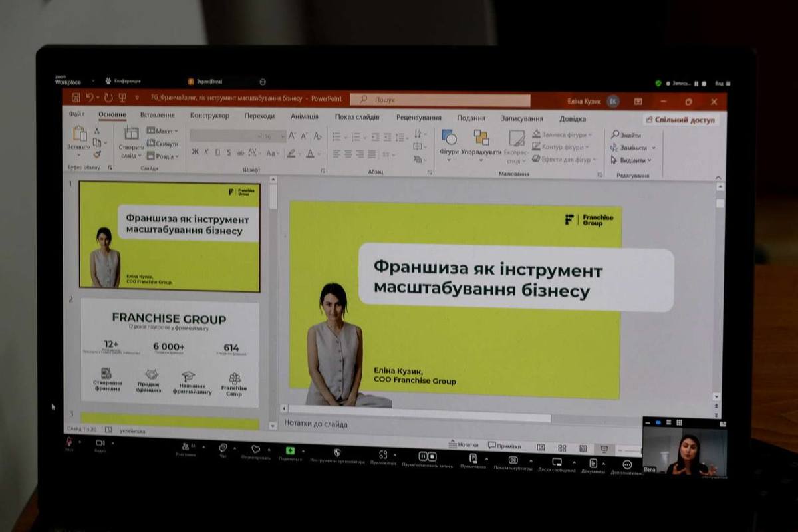Click the Format Painter brush icon
Viewport: 798px width, 532px height.
[97, 154]
